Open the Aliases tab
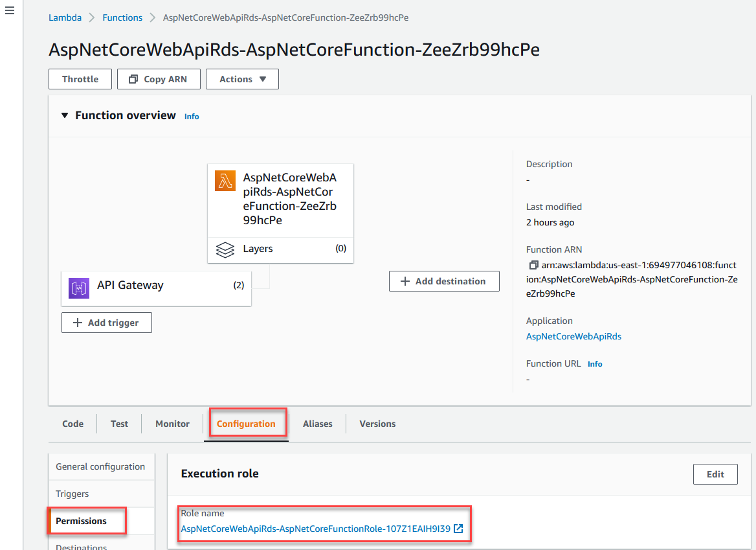The height and width of the screenshot is (550, 756). pos(317,424)
